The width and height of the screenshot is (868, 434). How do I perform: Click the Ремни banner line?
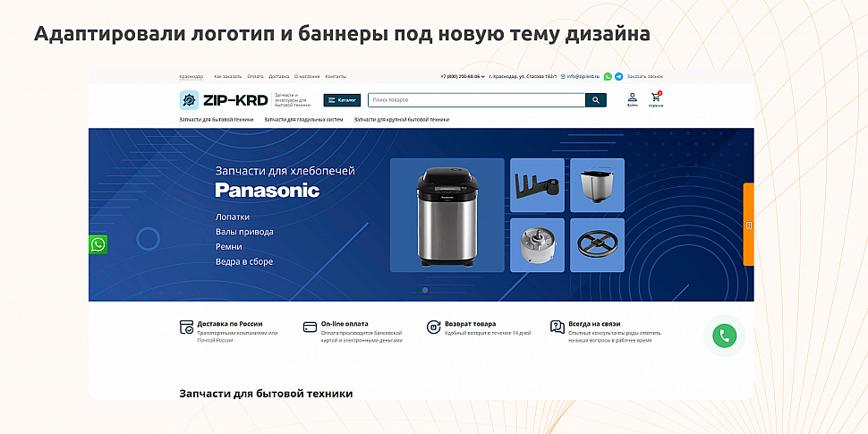click(228, 247)
